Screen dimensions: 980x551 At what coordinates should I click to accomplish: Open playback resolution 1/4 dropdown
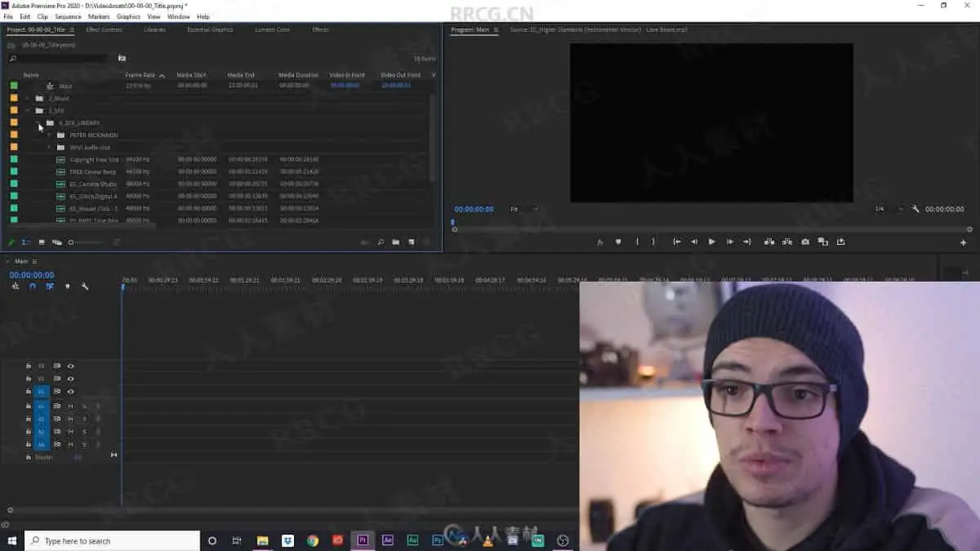pyautogui.click(x=889, y=209)
